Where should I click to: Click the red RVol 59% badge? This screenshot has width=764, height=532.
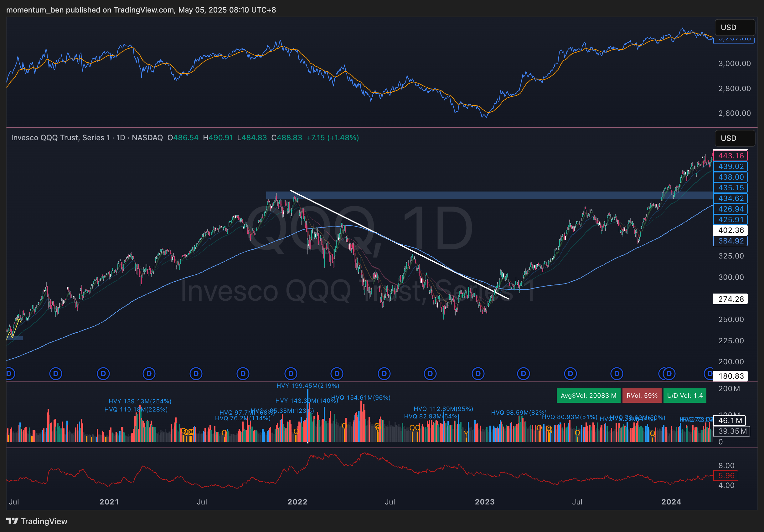(x=642, y=396)
